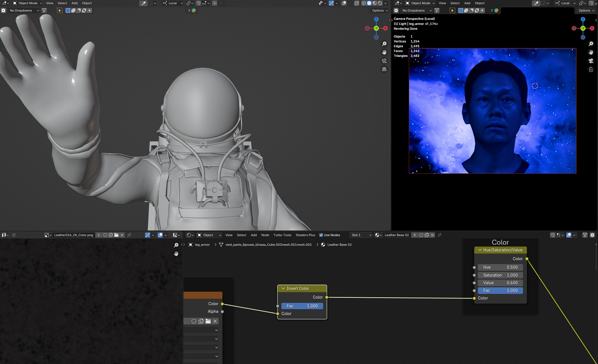This screenshot has height=364, width=598.
Task: Click settings gear icon in left viewport toolbar
Action: point(3,10)
